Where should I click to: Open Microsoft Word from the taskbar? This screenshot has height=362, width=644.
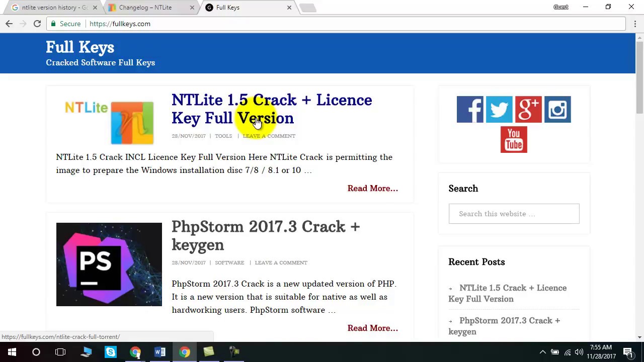coord(160,352)
